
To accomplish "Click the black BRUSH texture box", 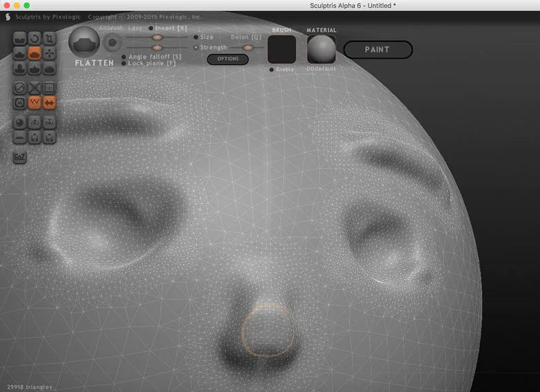I will 282,50.
